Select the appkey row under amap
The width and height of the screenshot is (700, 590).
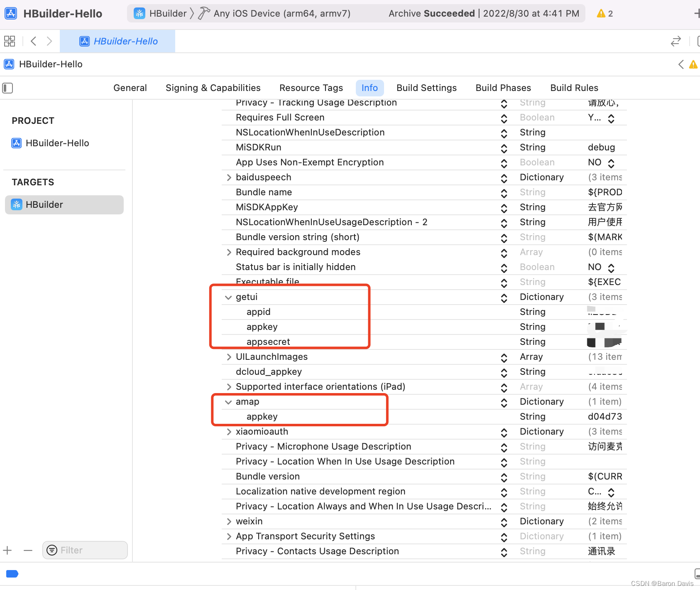coord(424,417)
